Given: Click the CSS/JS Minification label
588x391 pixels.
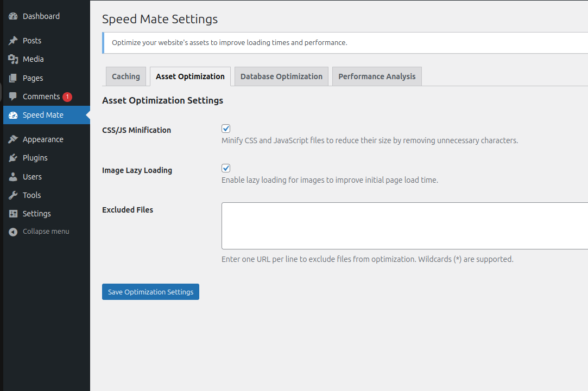Looking at the screenshot, I should pos(136,130).
